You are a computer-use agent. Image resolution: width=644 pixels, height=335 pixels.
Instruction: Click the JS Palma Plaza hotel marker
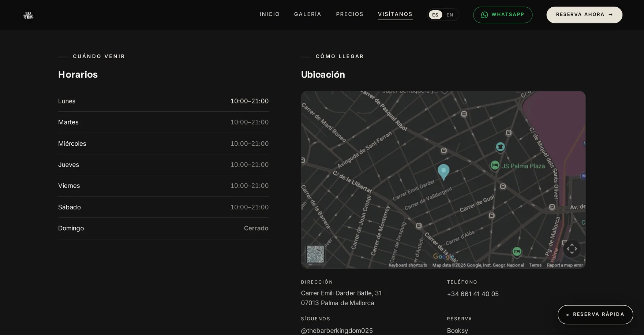[495, 165]
